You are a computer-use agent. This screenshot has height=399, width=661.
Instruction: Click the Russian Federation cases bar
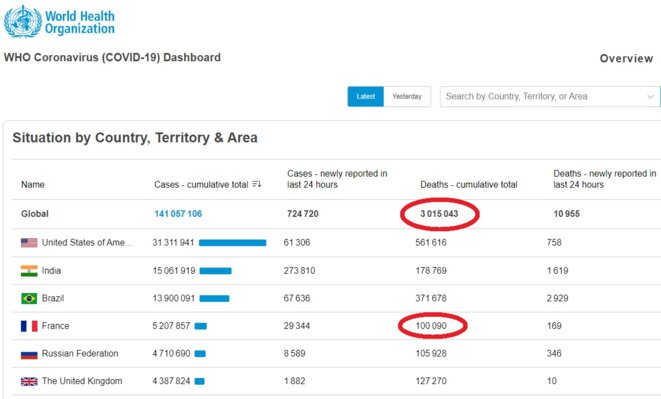pyautogui.click(x=200, y=354)
